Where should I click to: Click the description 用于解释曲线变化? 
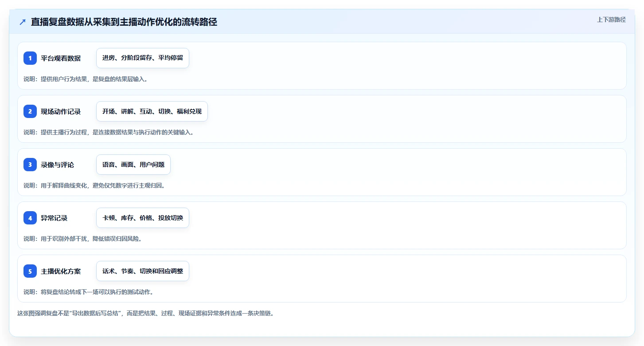(94, 185)
